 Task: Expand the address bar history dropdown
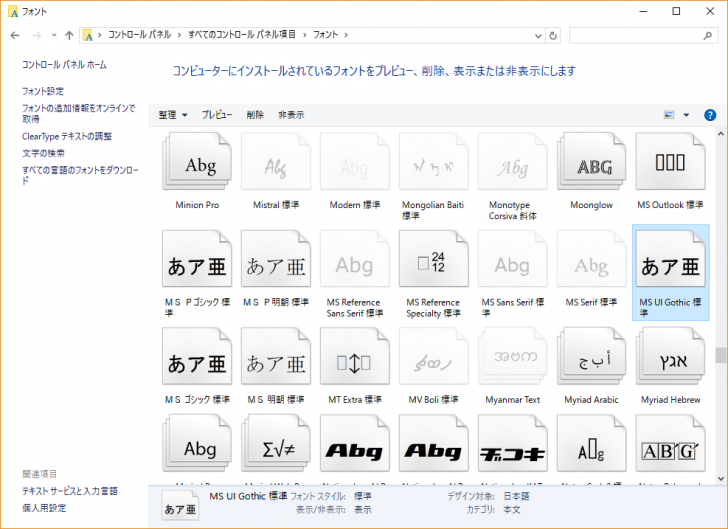point(538,35)
